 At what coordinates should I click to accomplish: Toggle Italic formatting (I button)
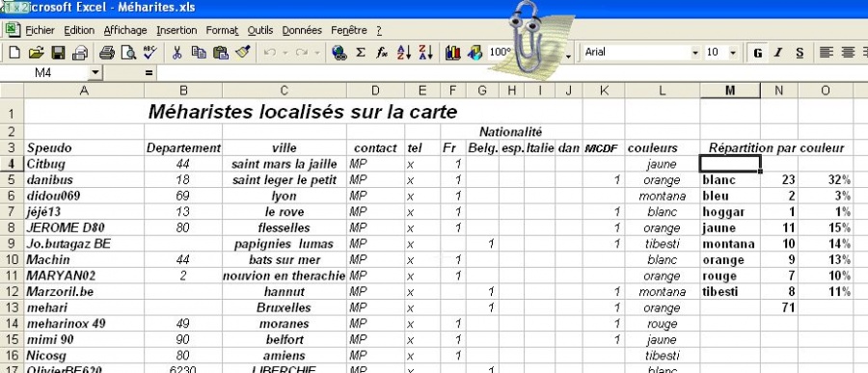click(x=778, y=53)
